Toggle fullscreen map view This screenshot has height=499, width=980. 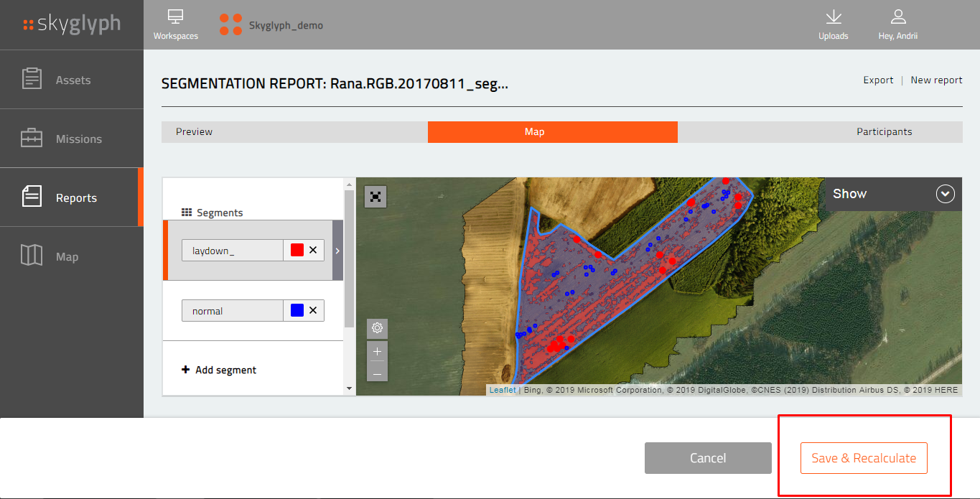[375, 196]
